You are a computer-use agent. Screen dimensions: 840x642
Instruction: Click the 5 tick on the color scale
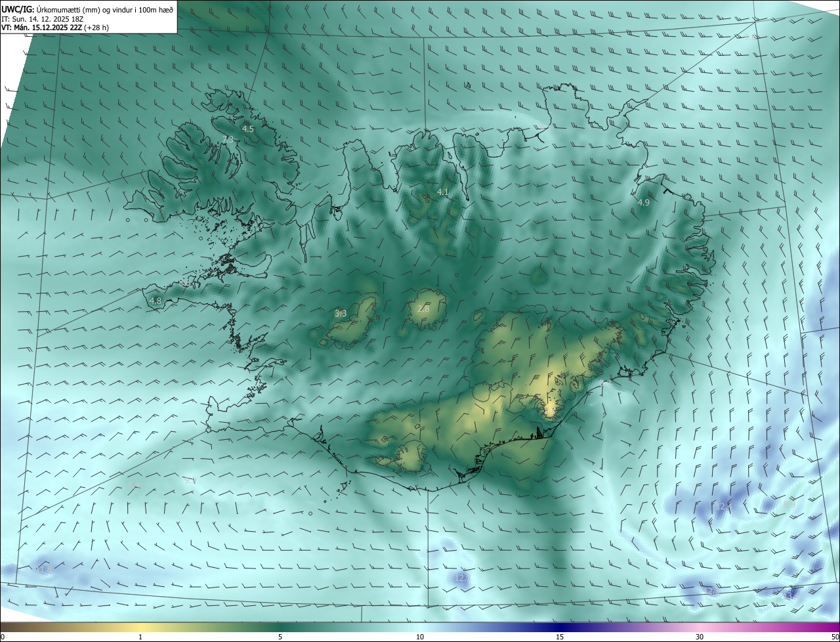point(280,637)
